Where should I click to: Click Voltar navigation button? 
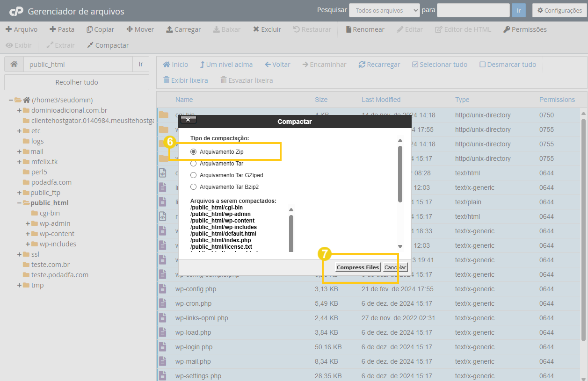[x=277, y=65]
